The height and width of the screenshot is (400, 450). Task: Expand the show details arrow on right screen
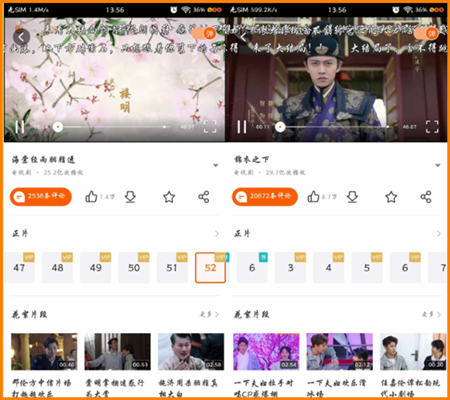point(438,165)
